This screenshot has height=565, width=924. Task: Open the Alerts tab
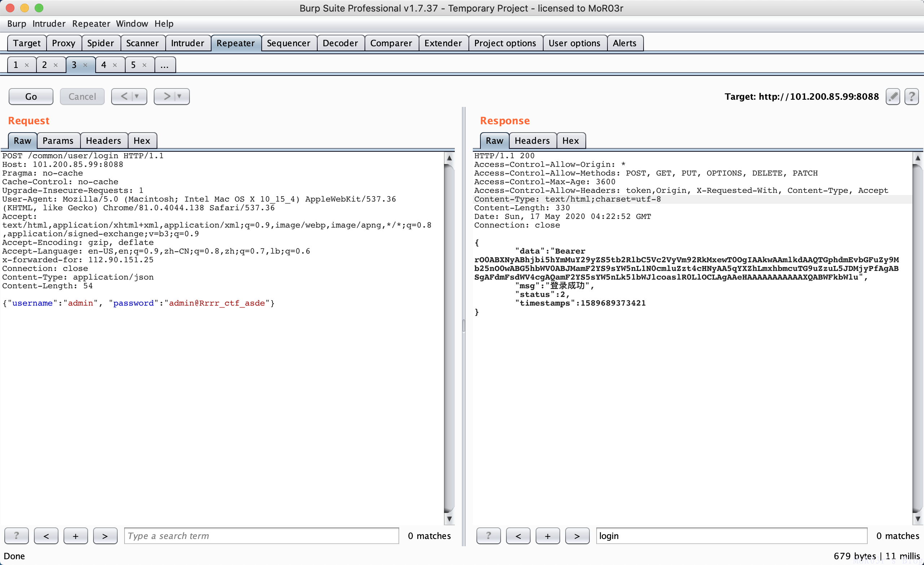625,43
